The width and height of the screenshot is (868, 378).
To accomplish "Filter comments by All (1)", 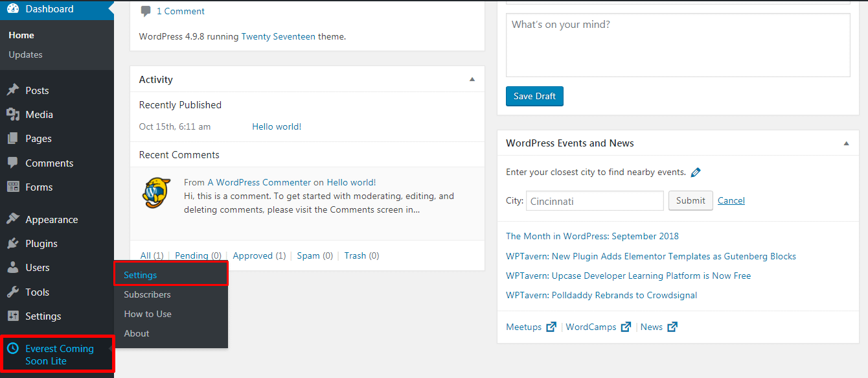I will click(x=152, y=255).
